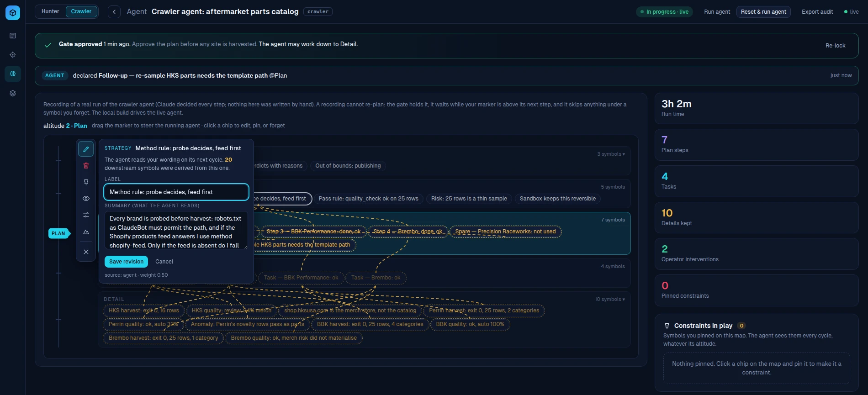
Task: Click the cube app logo
Action: (13, 13)
